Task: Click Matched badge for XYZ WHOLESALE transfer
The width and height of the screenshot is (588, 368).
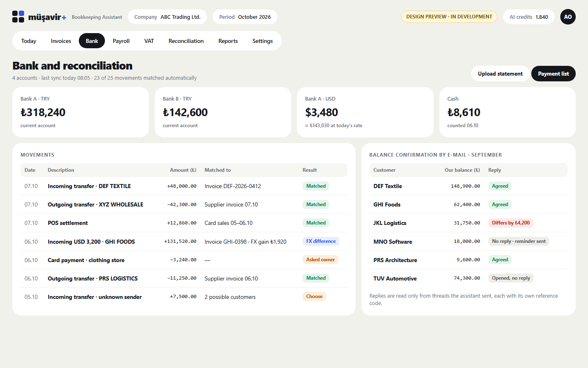Action: coord(316,204)
